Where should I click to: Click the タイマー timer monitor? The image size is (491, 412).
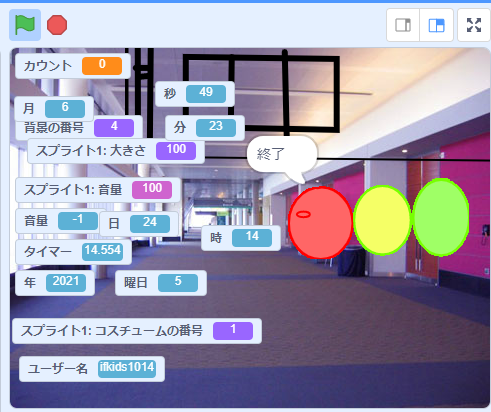73,252
